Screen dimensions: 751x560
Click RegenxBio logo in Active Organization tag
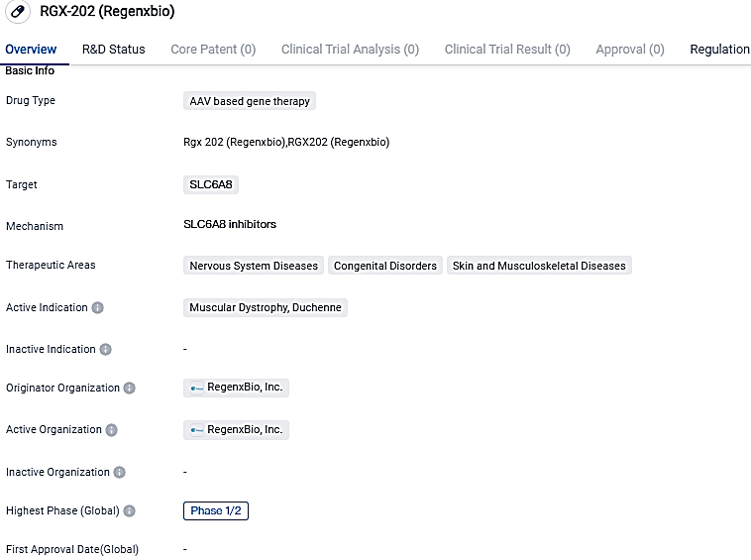(x=197, y=430)
